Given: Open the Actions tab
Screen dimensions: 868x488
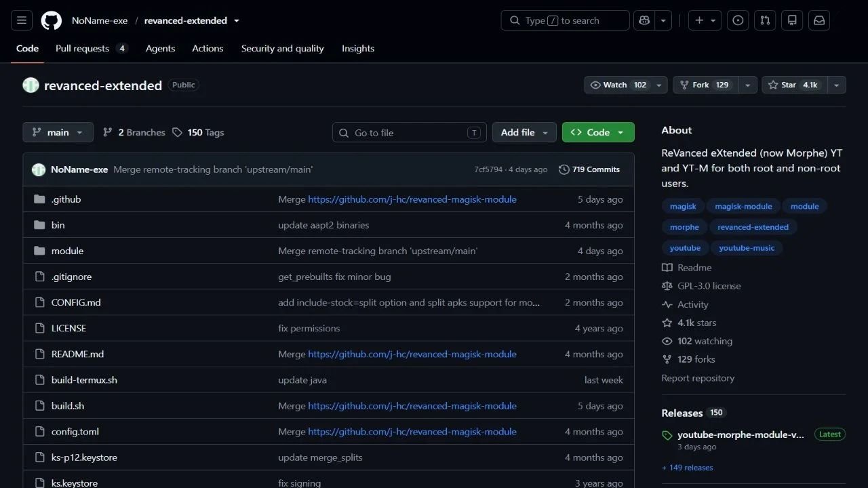Looking at the screenshot, I should [x=208, y=48].
